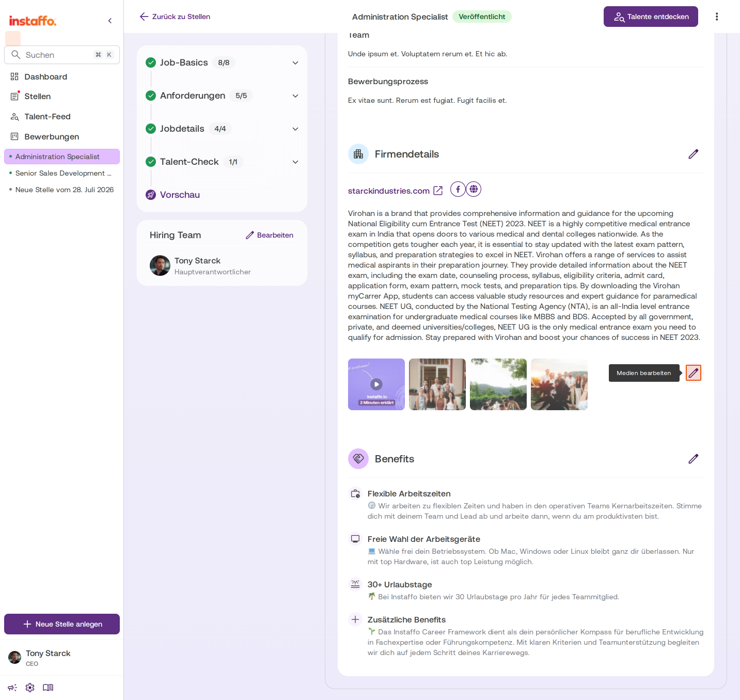Open company website globe icon

474,190
